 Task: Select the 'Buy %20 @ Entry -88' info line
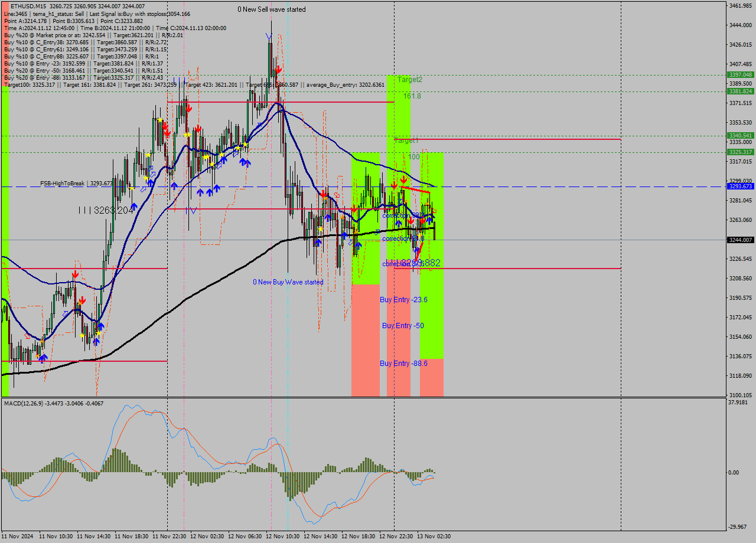coord(83,77)
